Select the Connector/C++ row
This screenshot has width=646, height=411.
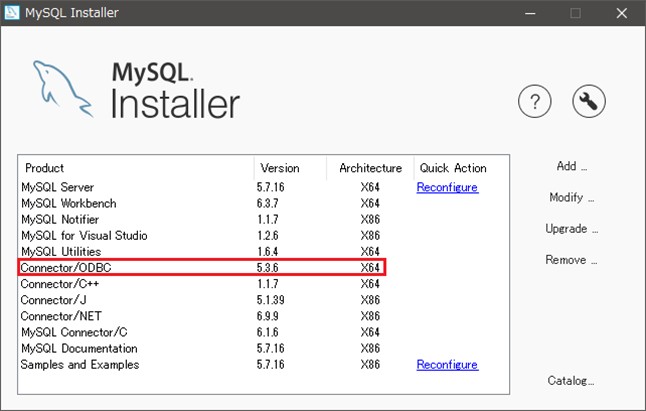pyautogui.click(x=263, y=284)
